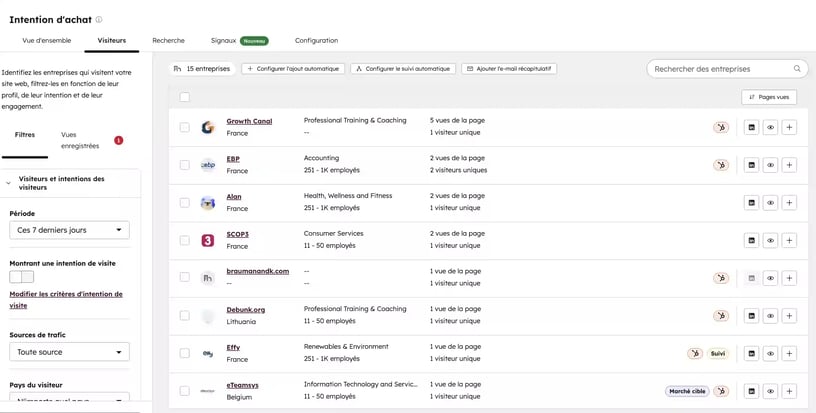Click the search magnifier icon
The width and height of the screenshot is (816, 413).
pos(797,69)
